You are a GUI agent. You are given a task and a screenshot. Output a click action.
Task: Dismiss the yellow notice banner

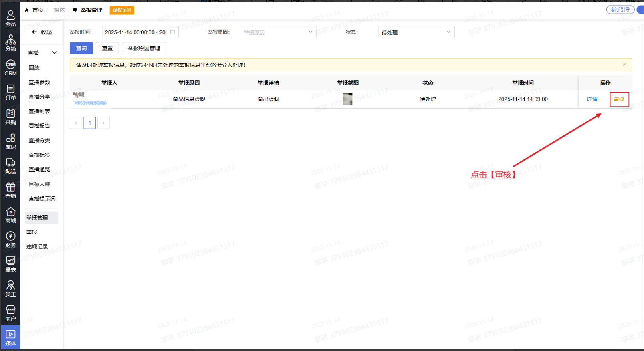(x=624, y=65)
